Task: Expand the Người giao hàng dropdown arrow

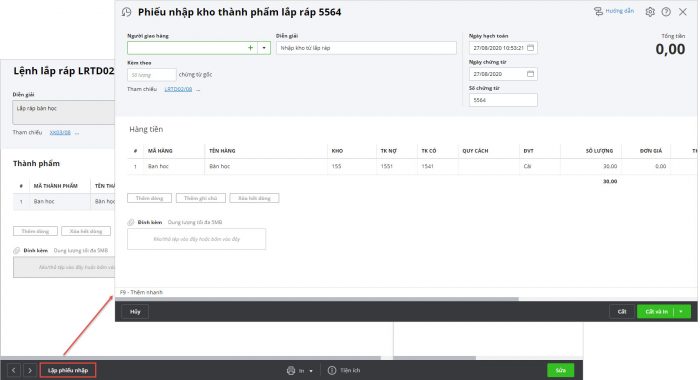Action: coord(264,48)
